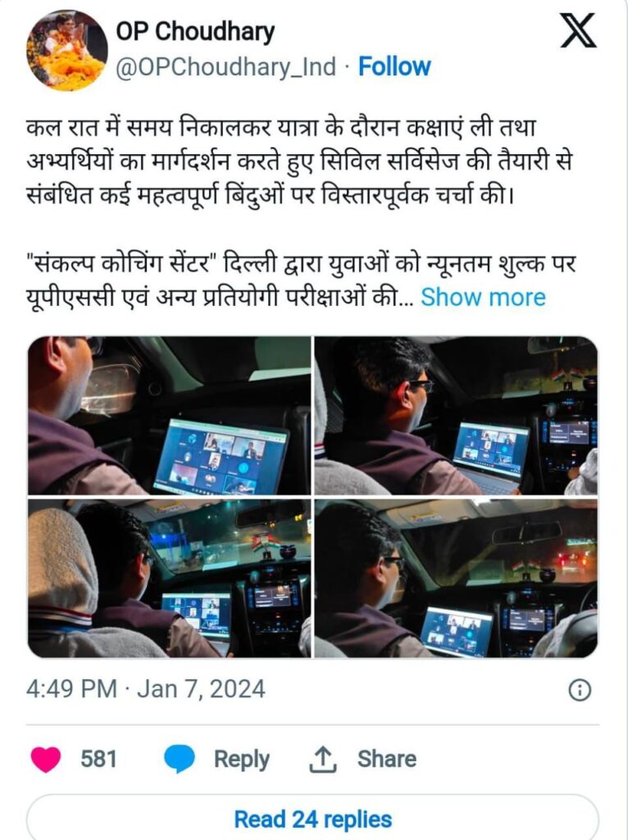628x840 pixels.
Task: Open the bottom-left photo with hooded passenger
Action: tap(169, 578)
